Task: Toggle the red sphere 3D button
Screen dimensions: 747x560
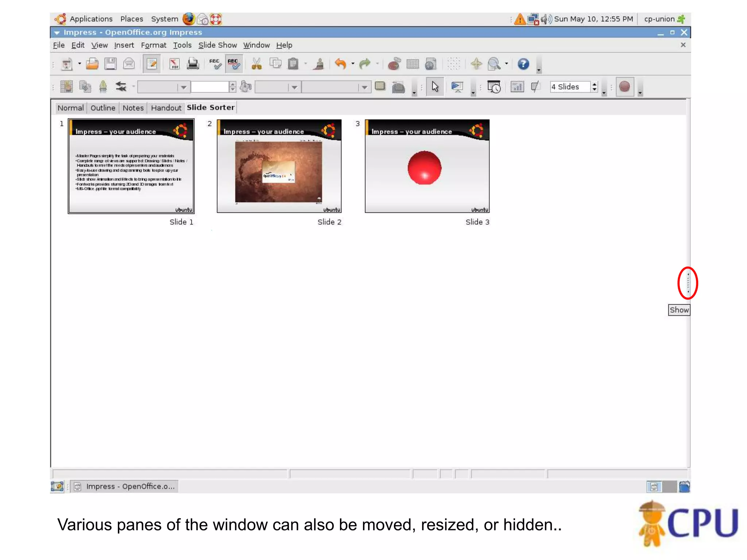Action: 624,87
